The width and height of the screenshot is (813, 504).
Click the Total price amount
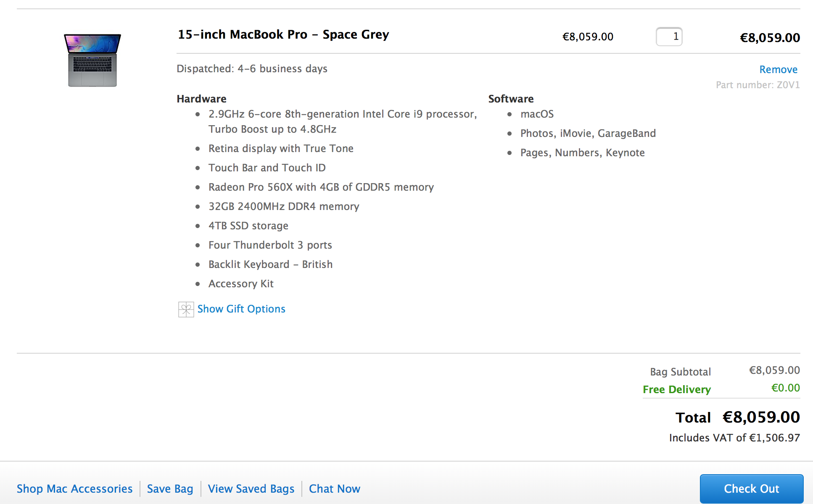[761, 417]
